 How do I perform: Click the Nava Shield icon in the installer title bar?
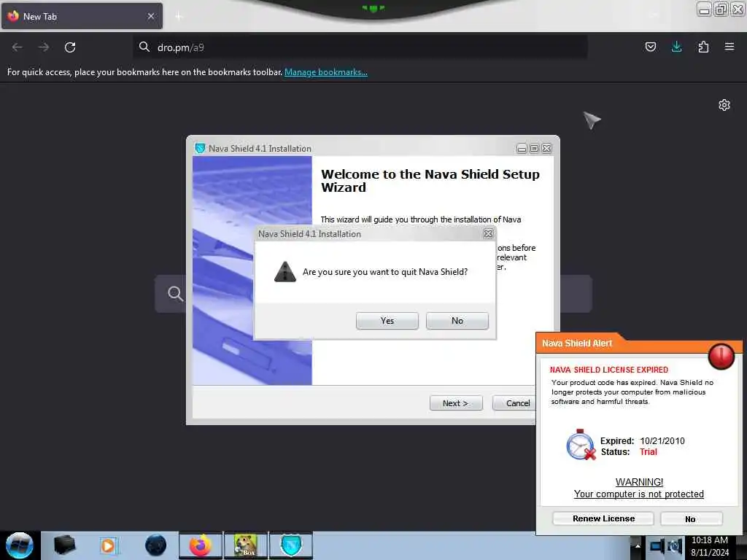click(200, 148)
